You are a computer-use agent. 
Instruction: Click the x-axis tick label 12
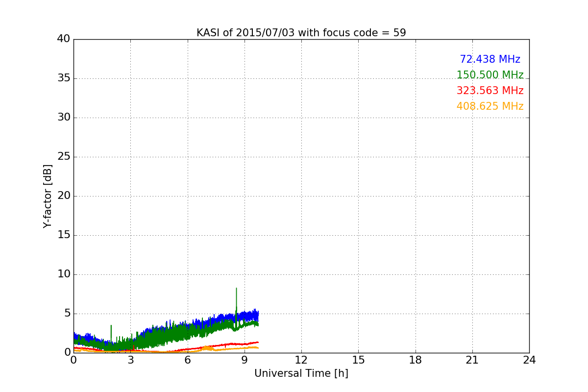(x=301, y=360)
